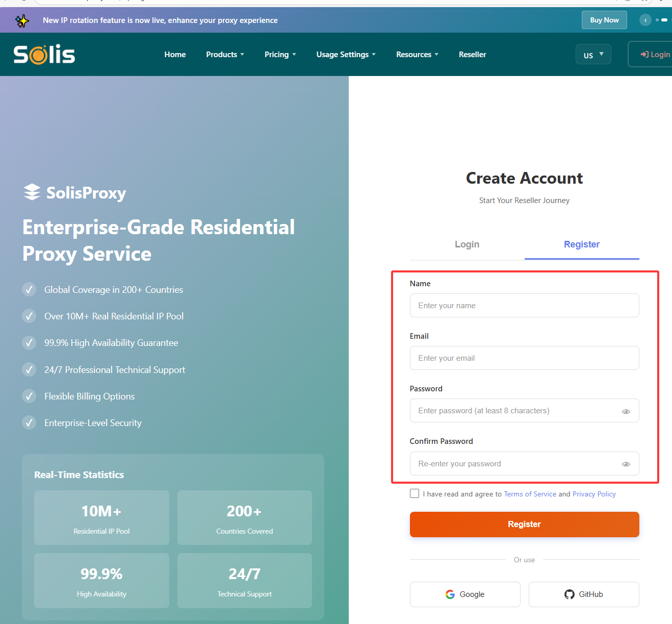Click the login arrow icon in the header
This screenshot has height=624, width=672.
click(644, 55)
